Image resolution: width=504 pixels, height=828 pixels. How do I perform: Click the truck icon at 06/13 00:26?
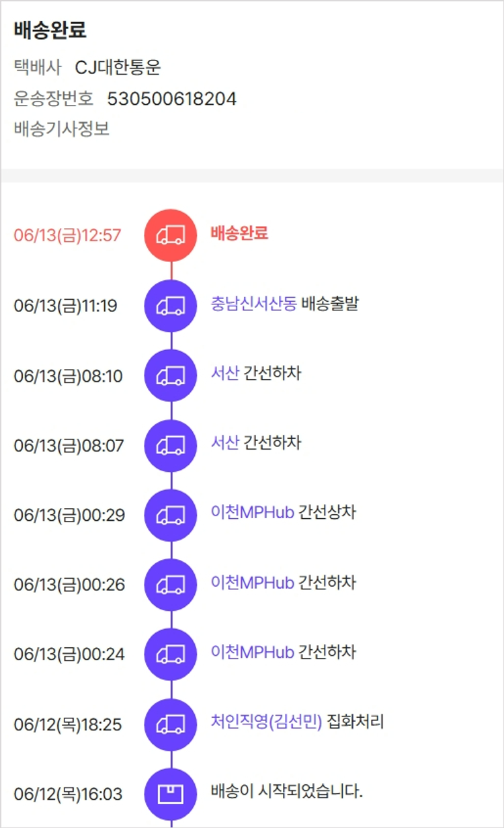(171, 585)
